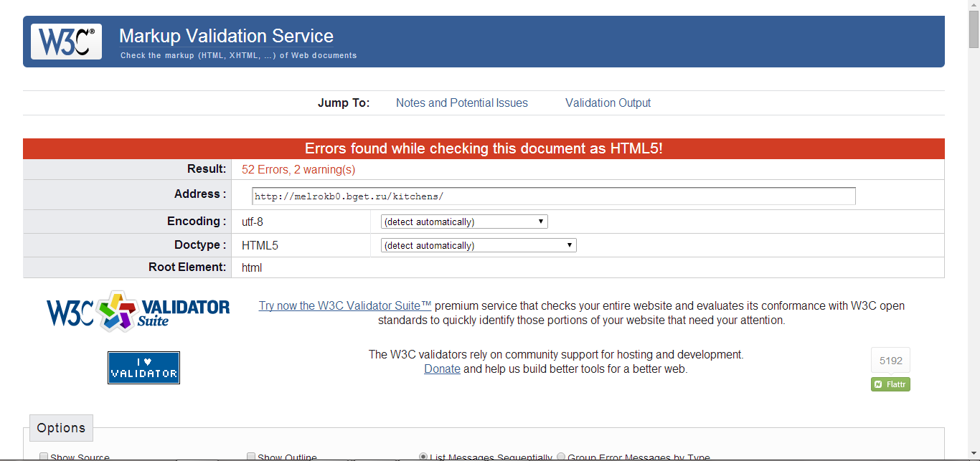Jump to Notes and Potential Issues
Viewport: 980px width, 461px height.
pyautogui.click(x=461, y=103)
